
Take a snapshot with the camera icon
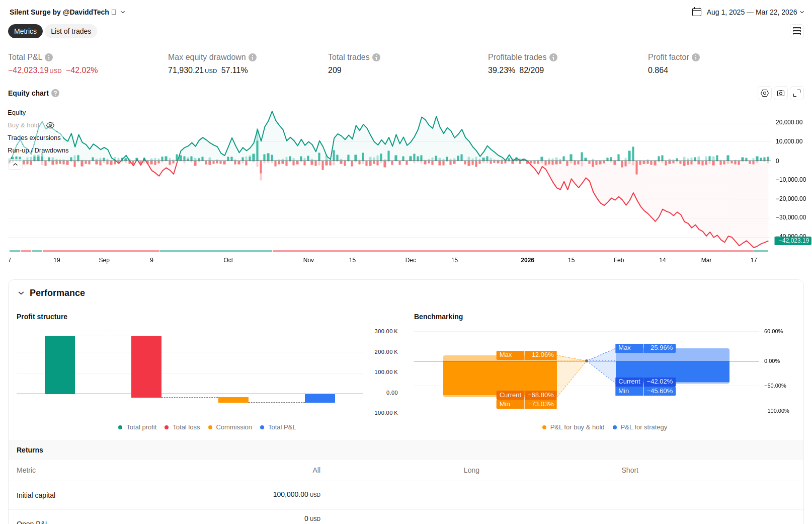pos(781,93)
